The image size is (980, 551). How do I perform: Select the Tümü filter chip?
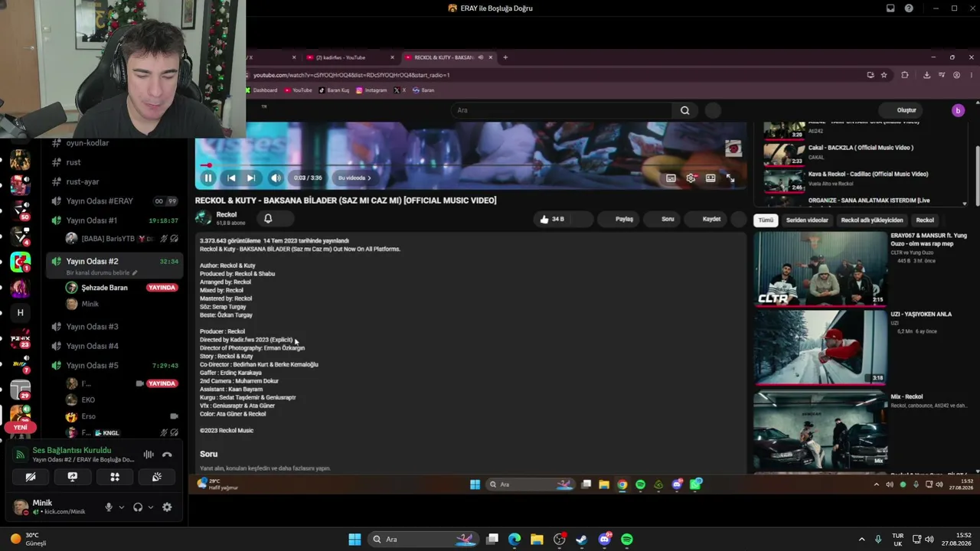[766, 220]
